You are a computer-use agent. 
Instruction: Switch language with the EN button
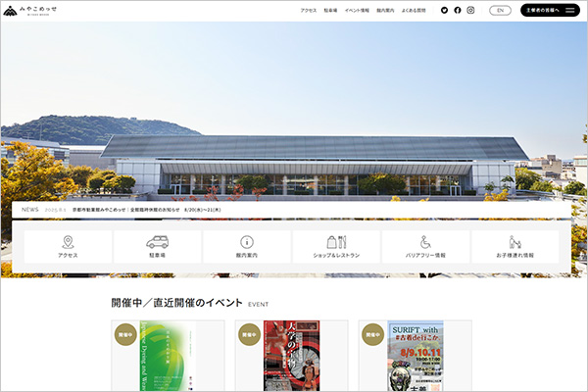[500, 11]
